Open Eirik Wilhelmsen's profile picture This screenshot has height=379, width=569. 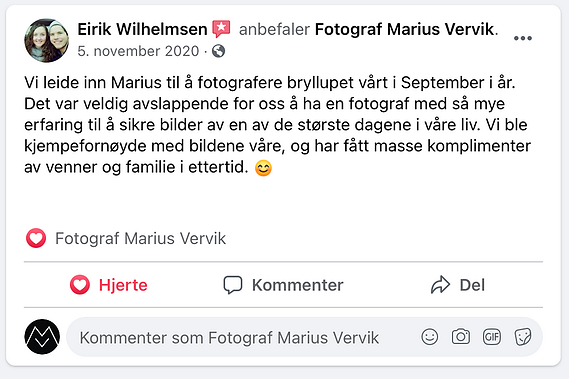click(x=46, y=41)
